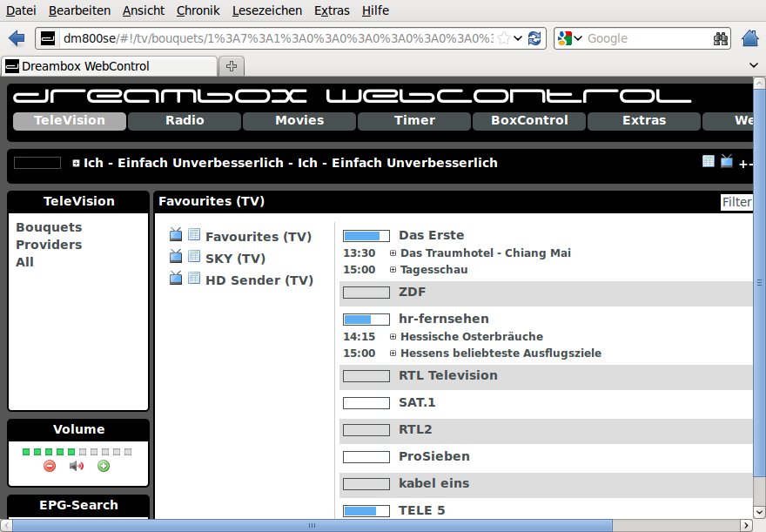Open All in the TeleVision sidebar

point(24,262)
